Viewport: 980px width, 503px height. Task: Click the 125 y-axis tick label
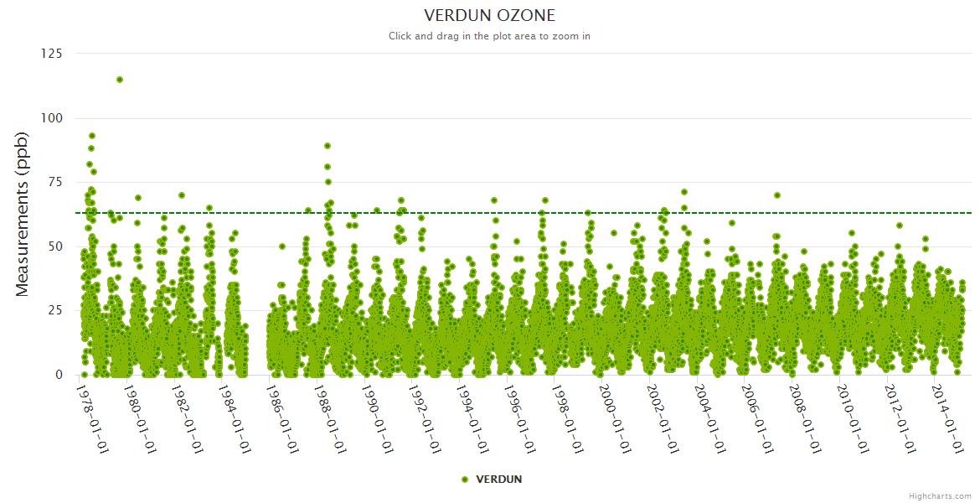51,54
